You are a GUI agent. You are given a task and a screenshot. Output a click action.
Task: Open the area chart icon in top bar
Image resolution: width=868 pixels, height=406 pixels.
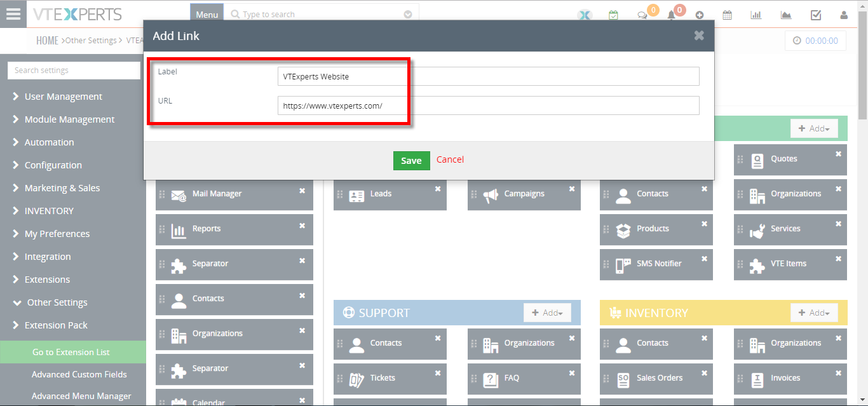pos(786,15)
